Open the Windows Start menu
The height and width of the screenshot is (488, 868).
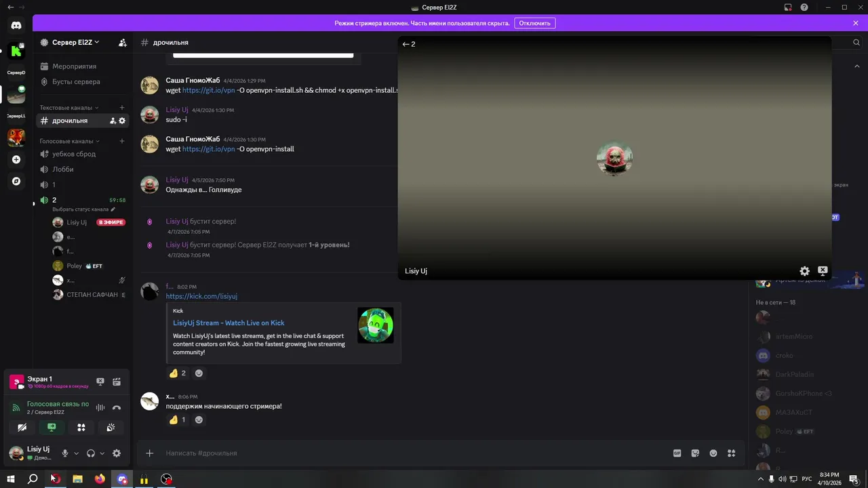[11, 479]
